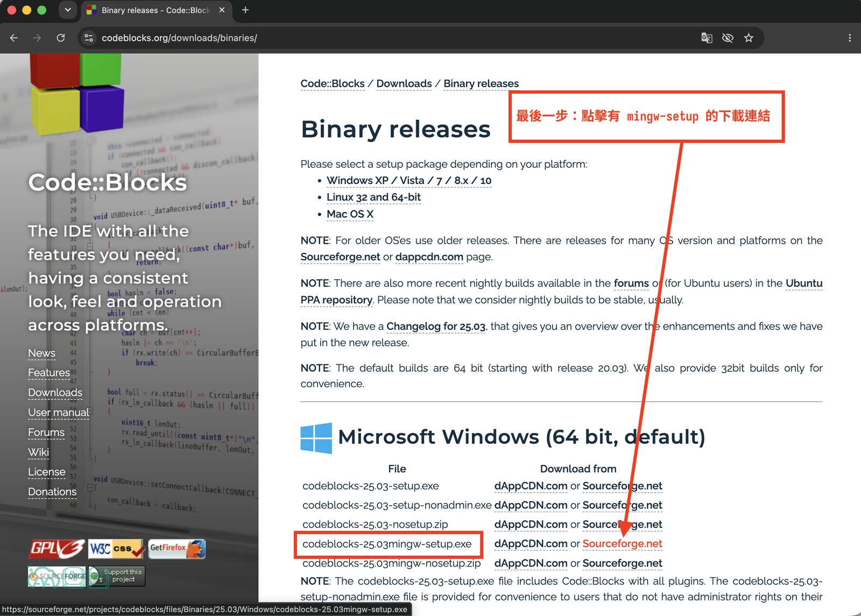Viewport: 861px width, 616px height.
Task: Click file name codeblocks-25.03-setup.exe
Action: [371, 486]
